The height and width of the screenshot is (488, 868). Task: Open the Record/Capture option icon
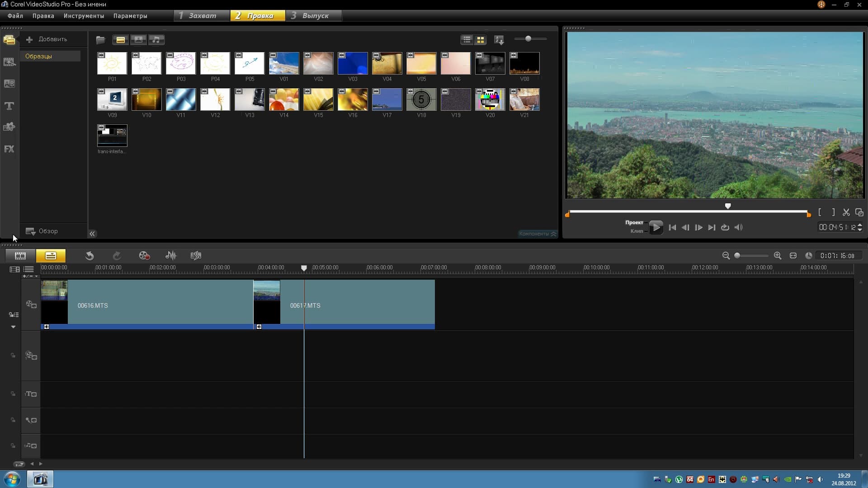click(144, 256)
